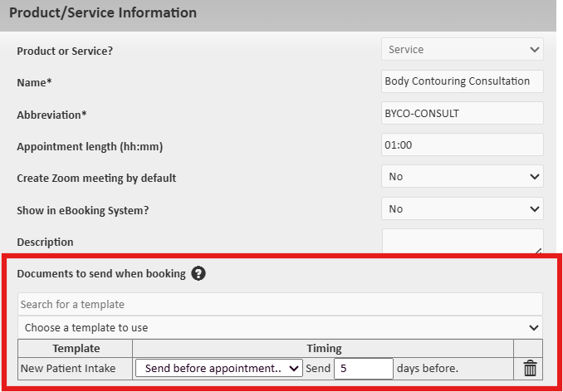Click the Abbreviation field showing BYCO-CONSULT
The width and height of the screenshot is (563, 392).
point(462,114)
